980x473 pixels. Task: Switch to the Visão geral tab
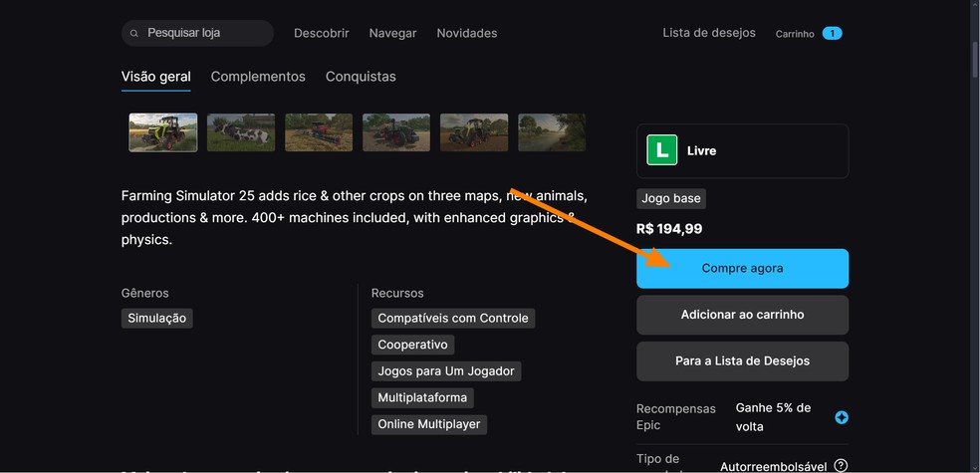155,77
